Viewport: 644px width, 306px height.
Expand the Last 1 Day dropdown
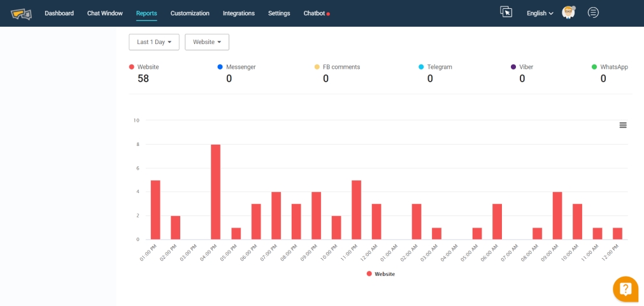[154, 42]
